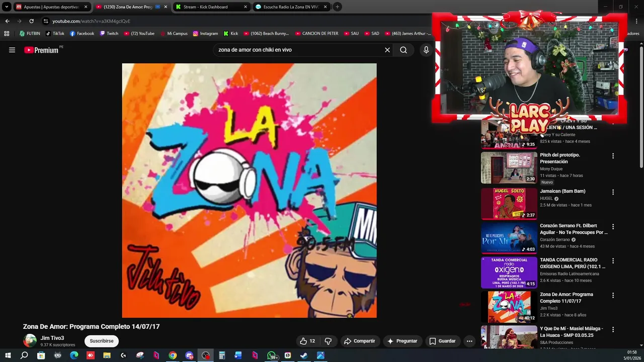Close the Kick Dashboard tab
Viewport: 644px width, 362px height.
pos(246,7)
